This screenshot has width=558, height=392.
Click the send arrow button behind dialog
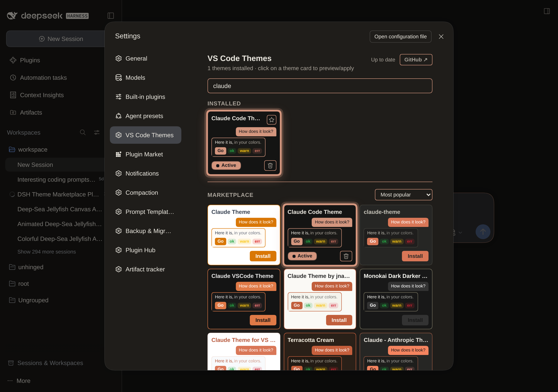point(483,232)
